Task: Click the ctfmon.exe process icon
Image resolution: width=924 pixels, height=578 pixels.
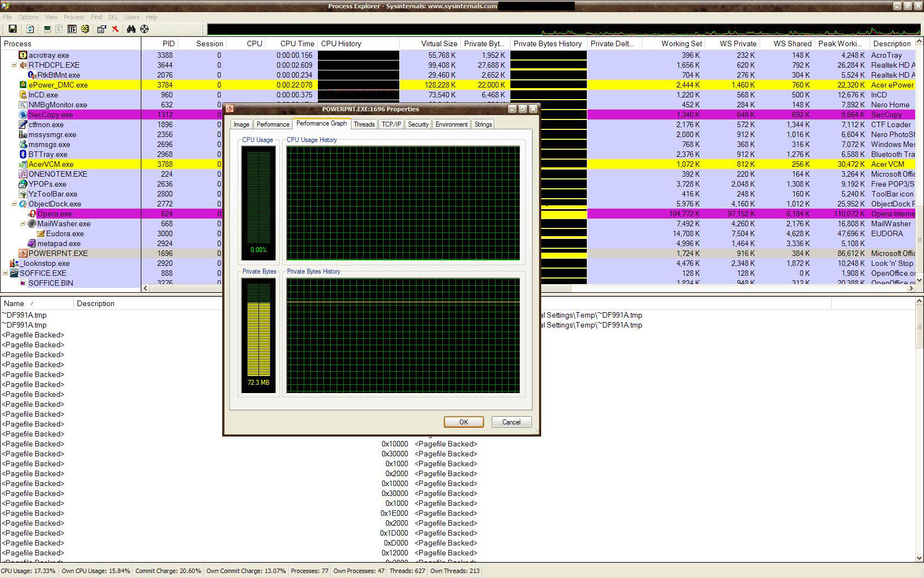Action: 23,124
